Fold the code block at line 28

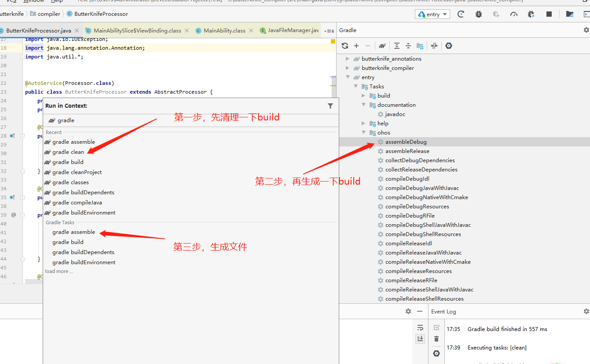click(x=22, y=136)
